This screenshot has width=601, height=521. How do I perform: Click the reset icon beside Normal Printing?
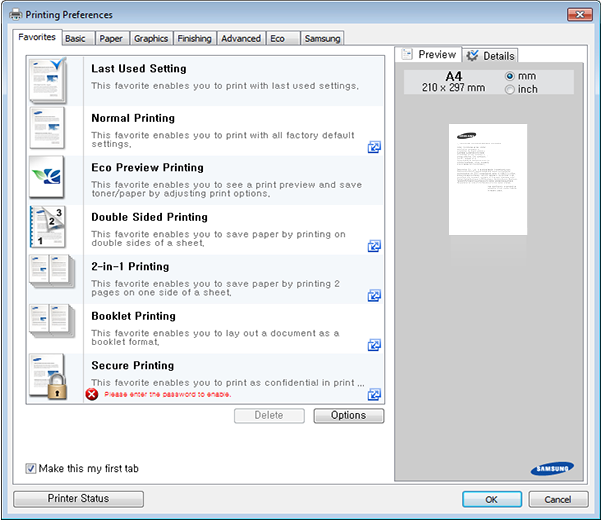point(374,147)
